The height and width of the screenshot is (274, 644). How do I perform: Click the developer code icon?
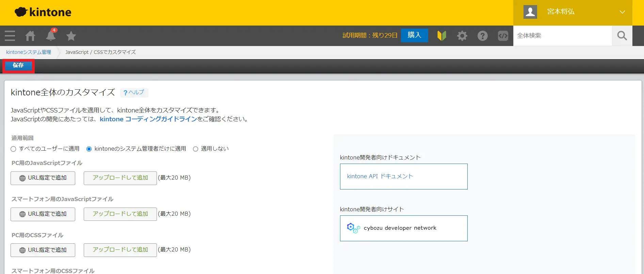pyautogui.click(x=503, y=36)
